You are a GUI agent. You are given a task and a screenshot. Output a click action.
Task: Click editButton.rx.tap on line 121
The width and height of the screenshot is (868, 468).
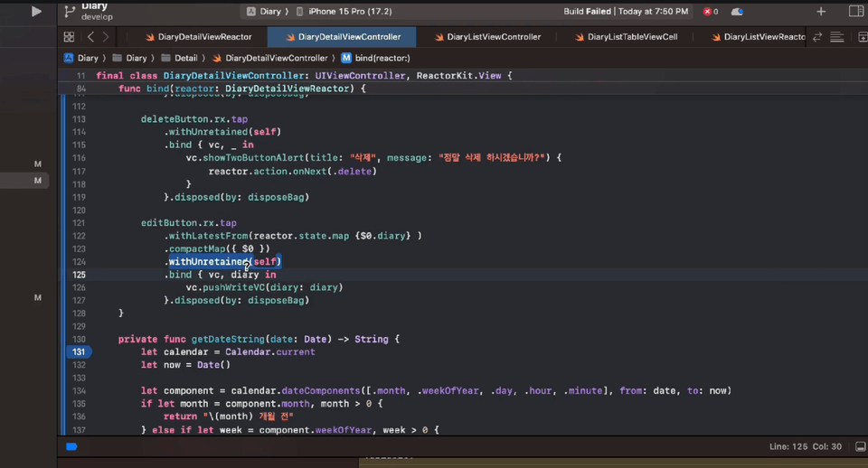(189, 223)
